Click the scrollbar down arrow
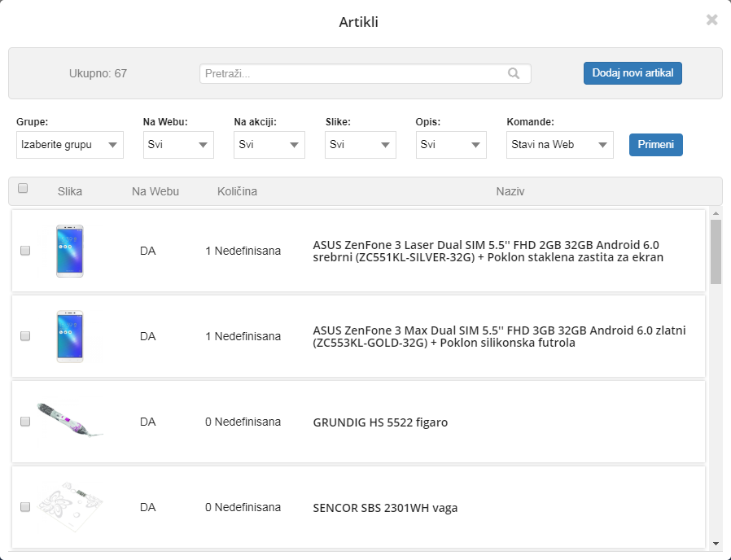731x560 pixels. [x=716, y=544]
